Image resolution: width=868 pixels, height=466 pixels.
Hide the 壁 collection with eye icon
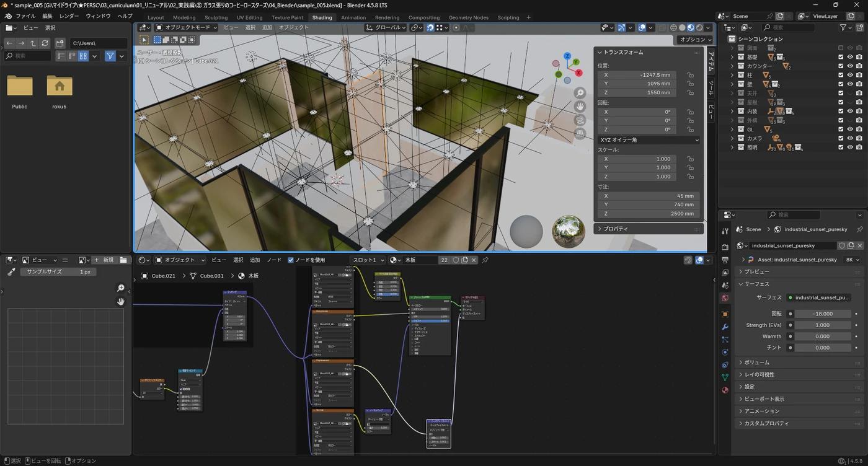pos(850,84)
